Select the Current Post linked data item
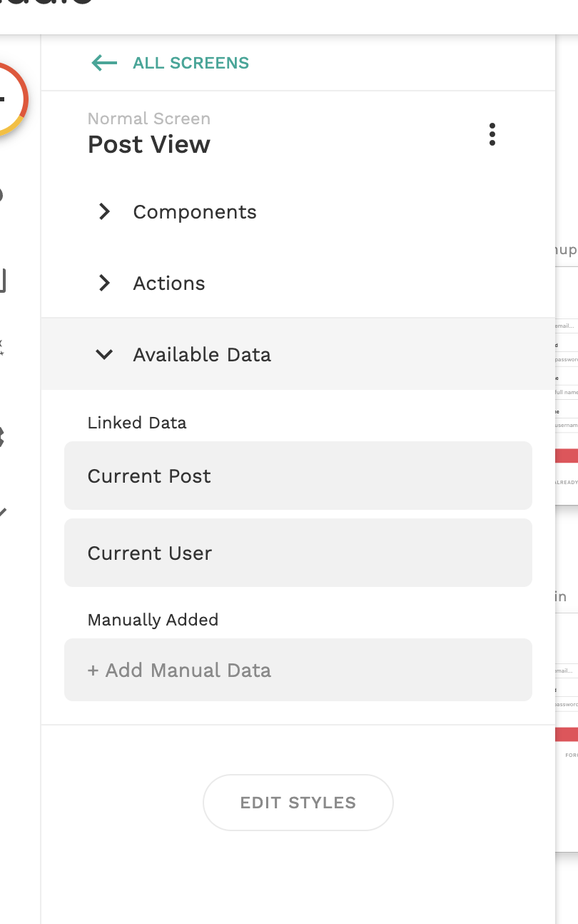Viewport: 578px width, 924px height. click(298, 476)
